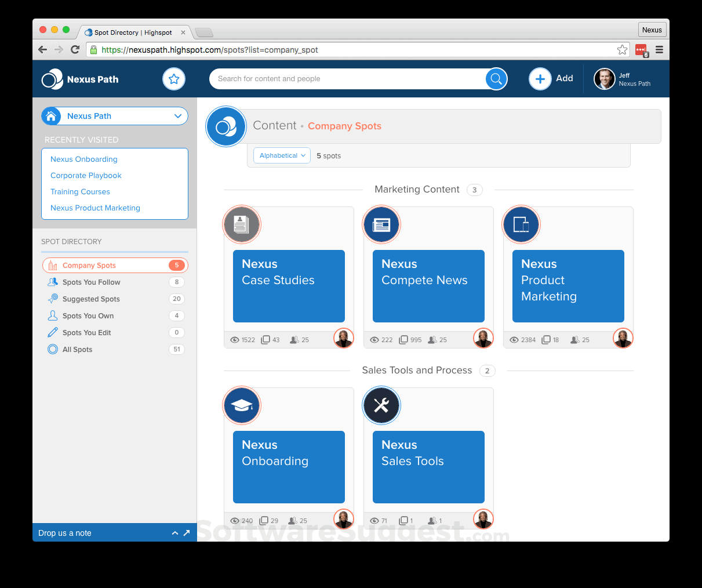Open the Nexus Compete News newspaper icon

[381, 224]
